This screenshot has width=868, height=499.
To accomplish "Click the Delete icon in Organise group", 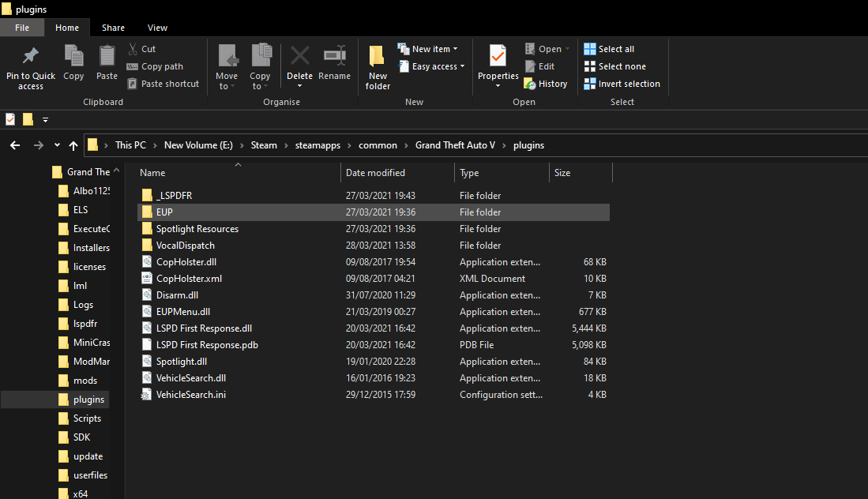I will click(x=299, y=57).
